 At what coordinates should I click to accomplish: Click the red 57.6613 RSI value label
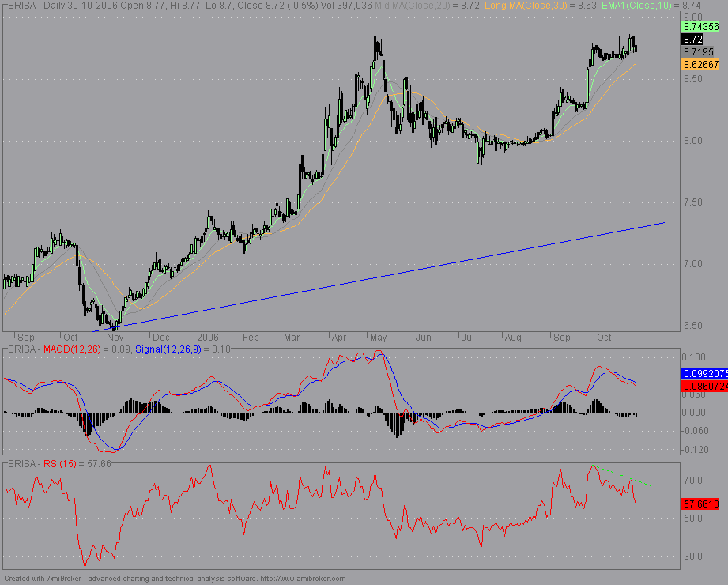700,504
